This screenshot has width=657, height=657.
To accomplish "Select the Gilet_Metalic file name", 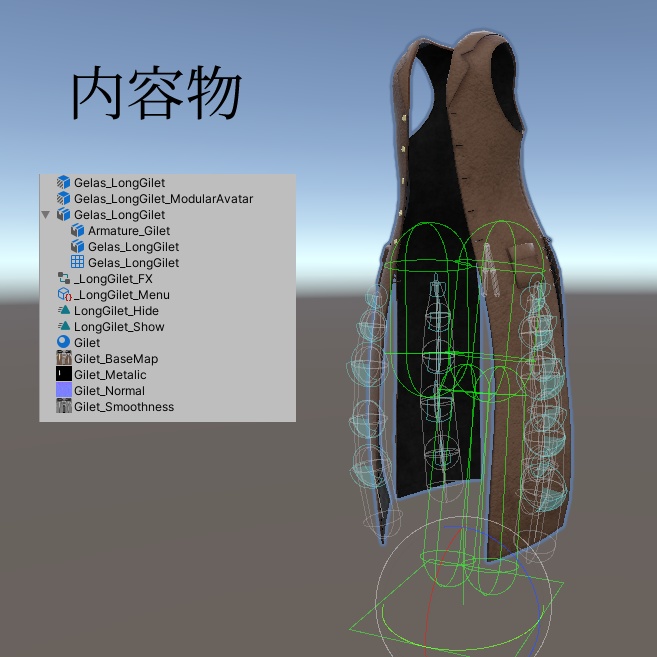I will click(x=110, y=375).
